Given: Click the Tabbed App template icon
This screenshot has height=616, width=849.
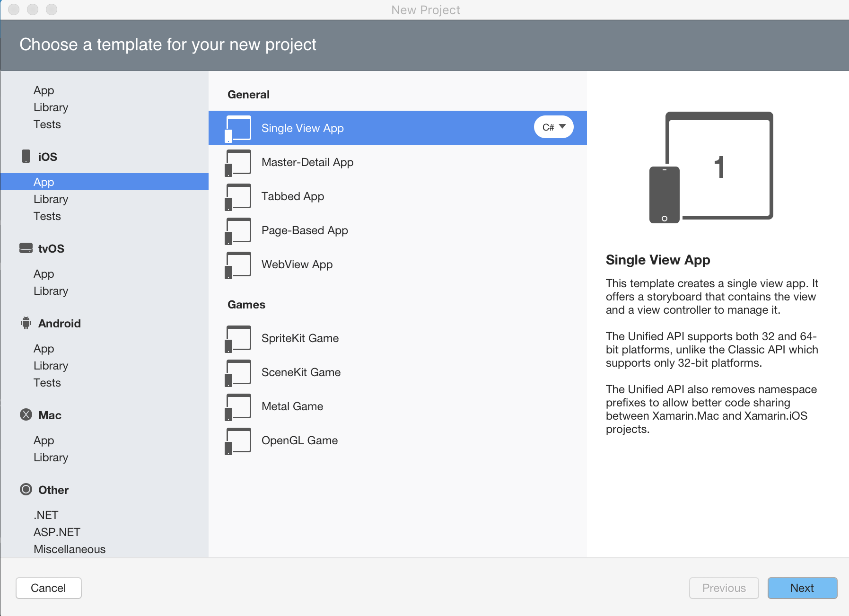Looking at the screenshot, I should click(x=238, y=196).
